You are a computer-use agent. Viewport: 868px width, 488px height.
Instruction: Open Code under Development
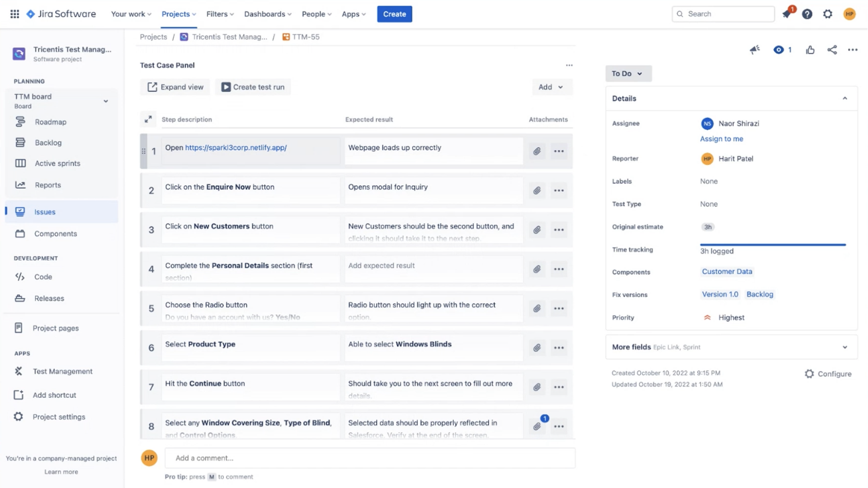click(43, 277)
